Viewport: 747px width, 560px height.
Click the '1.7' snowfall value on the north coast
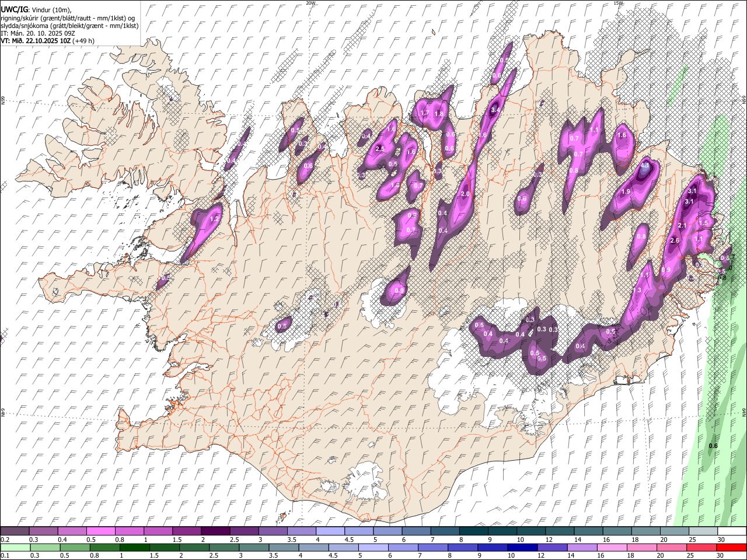click(425, 113)
